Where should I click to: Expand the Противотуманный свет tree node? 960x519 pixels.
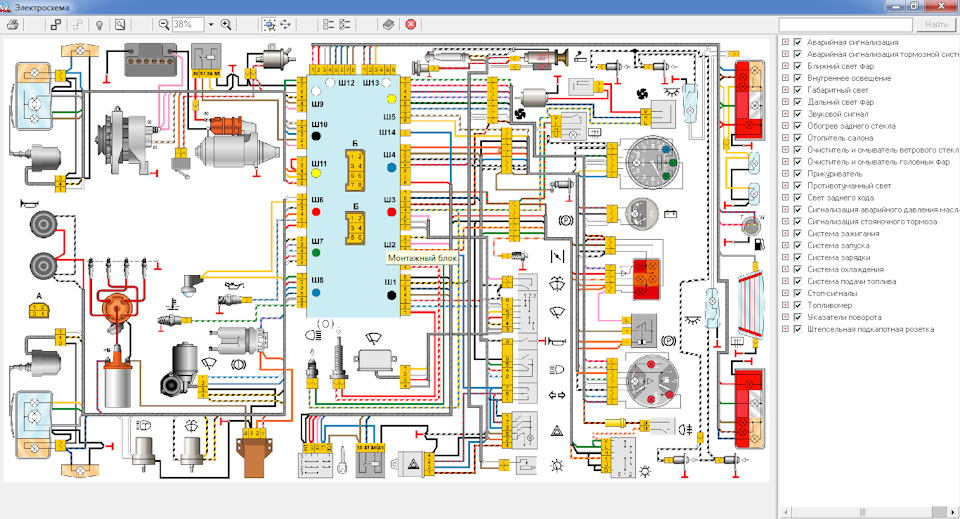(786, 185)
